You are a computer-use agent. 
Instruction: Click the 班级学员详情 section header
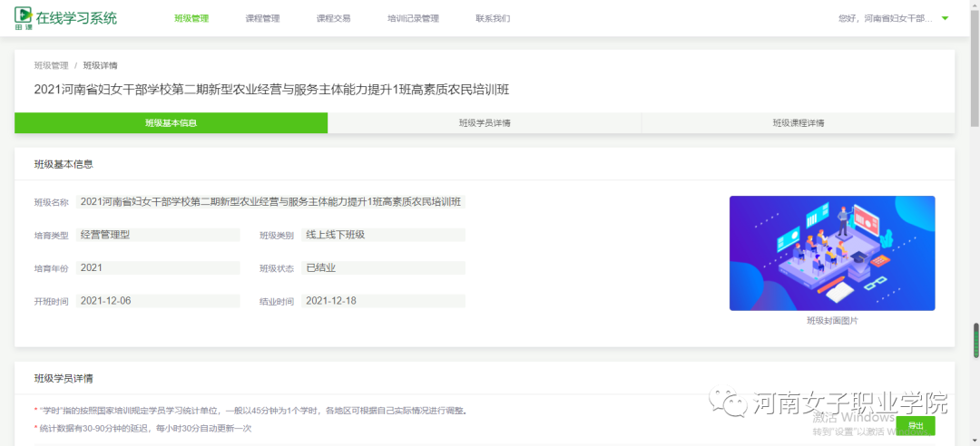click(64, 379)
